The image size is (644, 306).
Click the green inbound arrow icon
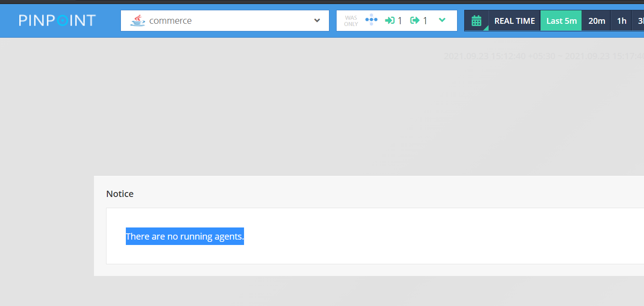[389, 20]
